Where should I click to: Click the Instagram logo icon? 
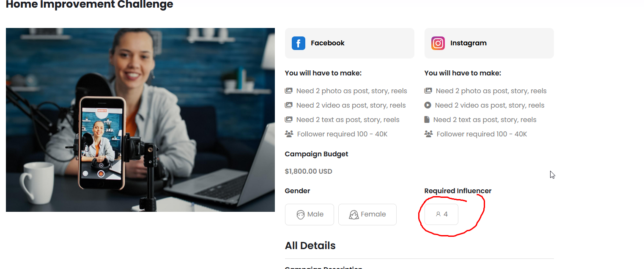[x=438, y=43]
